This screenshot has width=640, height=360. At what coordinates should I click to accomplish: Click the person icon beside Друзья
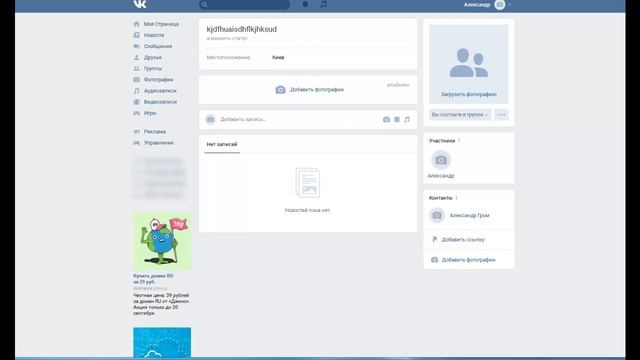click(137, 58)
